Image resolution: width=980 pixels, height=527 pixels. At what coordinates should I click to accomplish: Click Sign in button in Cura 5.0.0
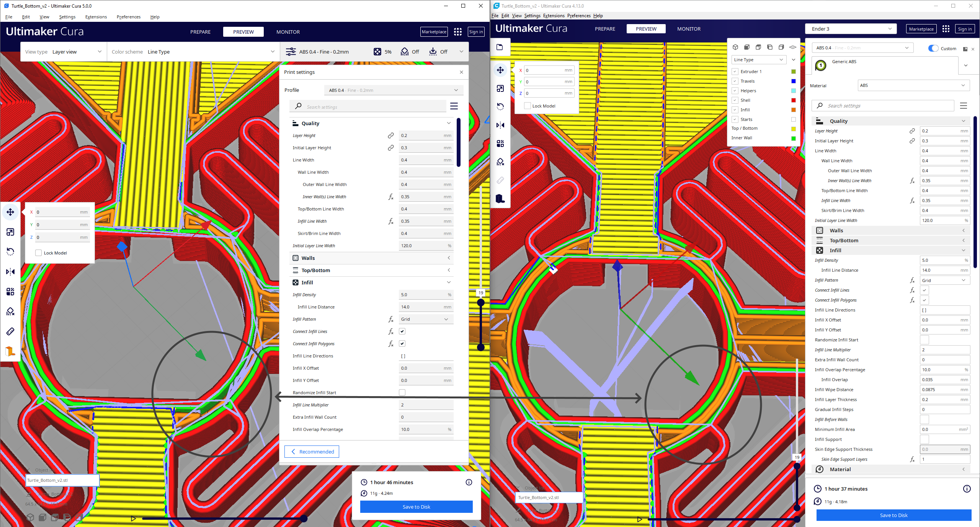(476, 32)
